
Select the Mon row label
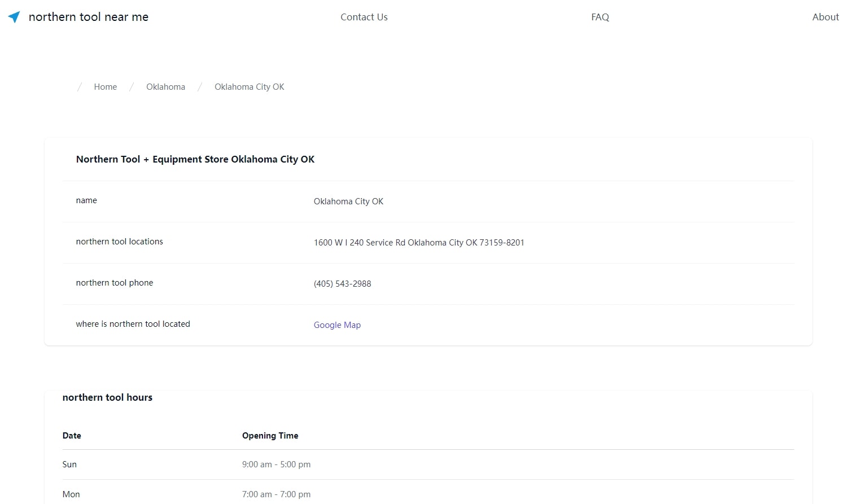(x=71, y=494)
